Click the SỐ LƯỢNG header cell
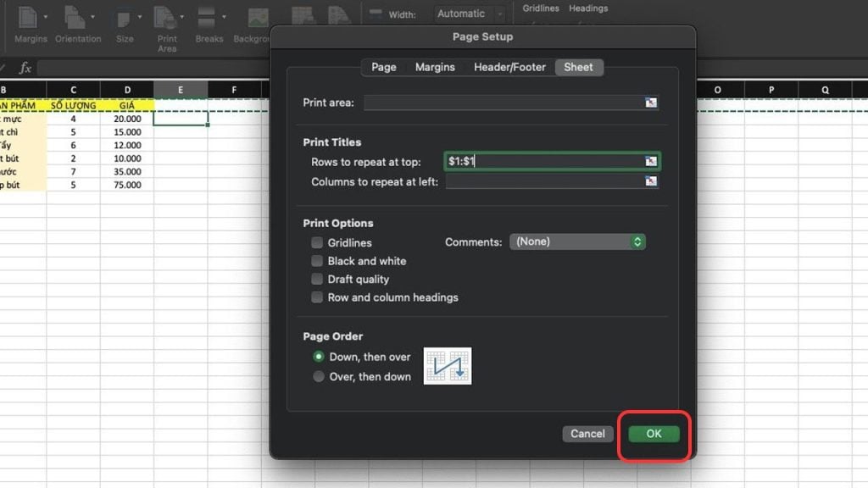This screenshot has height=488, width=868. tap(73, 105)
